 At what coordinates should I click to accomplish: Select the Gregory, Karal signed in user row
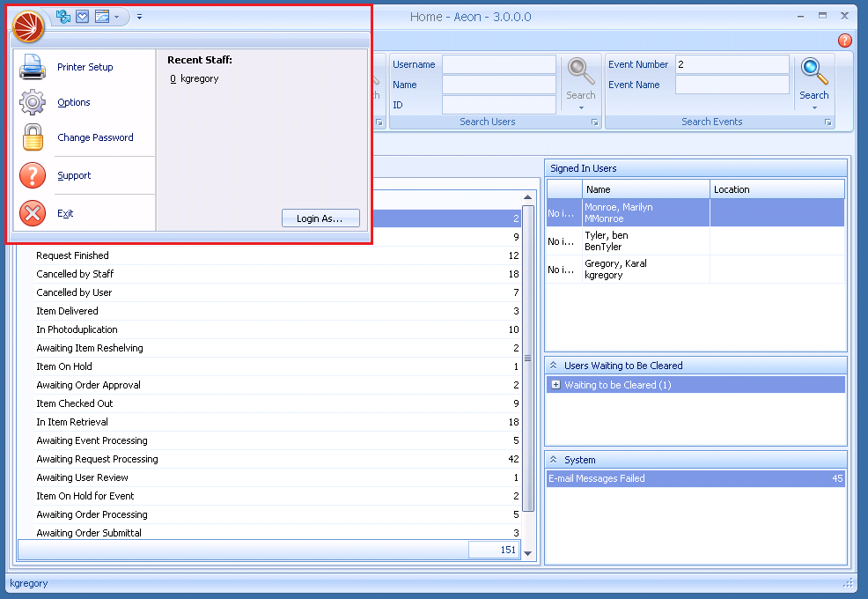[695, 270]
